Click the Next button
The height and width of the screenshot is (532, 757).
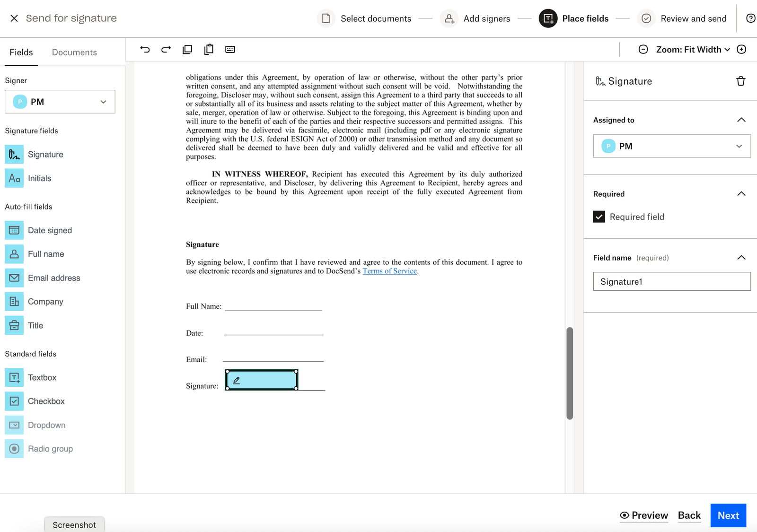coord(728,515)
